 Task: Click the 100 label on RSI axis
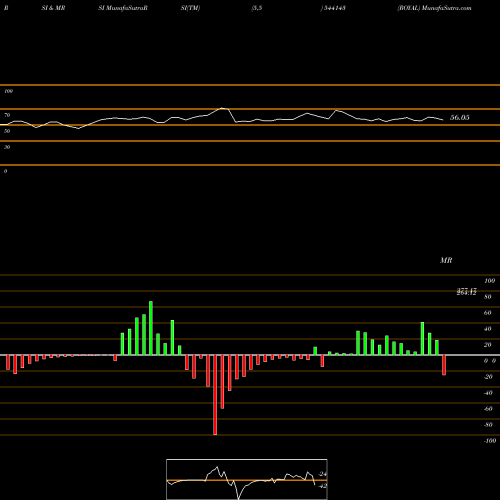pyautogui.click(x=9, y=91)
